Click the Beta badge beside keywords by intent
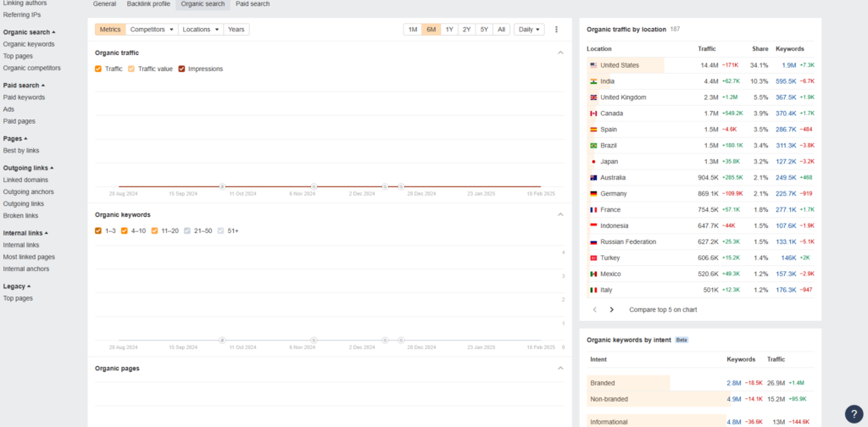The height and width of the screenshot is (427, 868). point(682,340)
